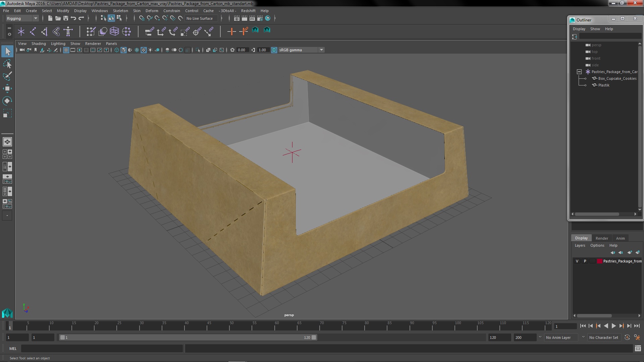644x362 pixels.
Task: Open the Rigging menu set dropdown
Action: coord(35,18)
